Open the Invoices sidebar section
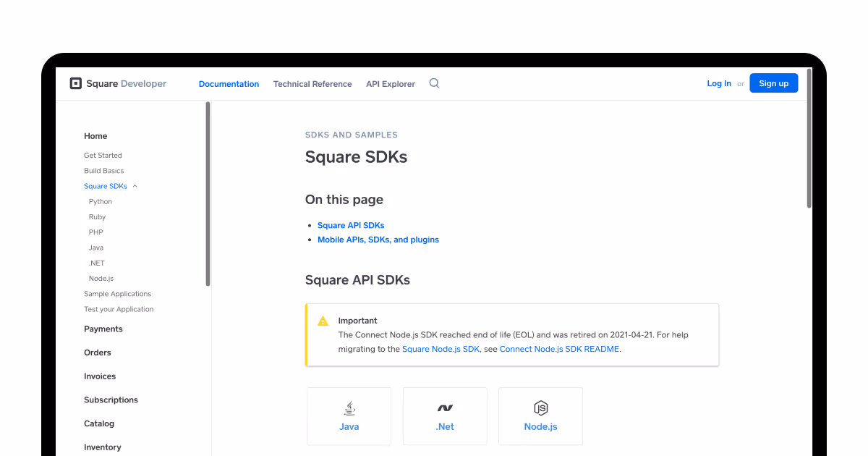This screenshot has width=868, height=456. (100, 376)
